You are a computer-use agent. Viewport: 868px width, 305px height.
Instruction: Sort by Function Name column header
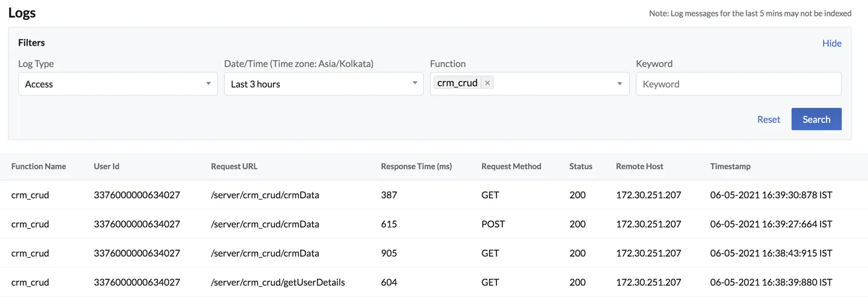[38, 166]
